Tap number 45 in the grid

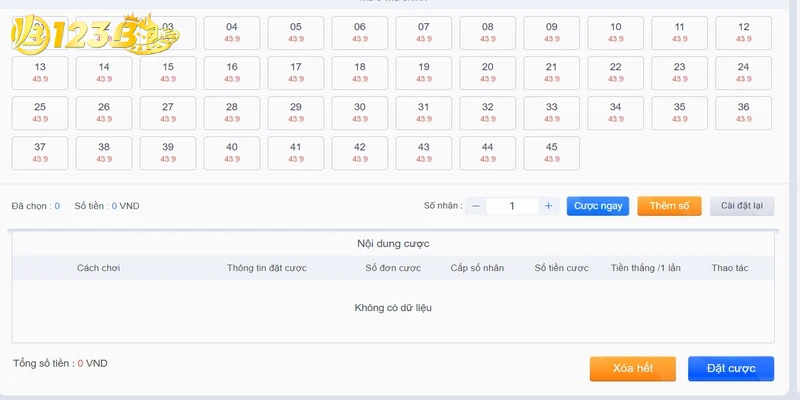tap(552, 153)
